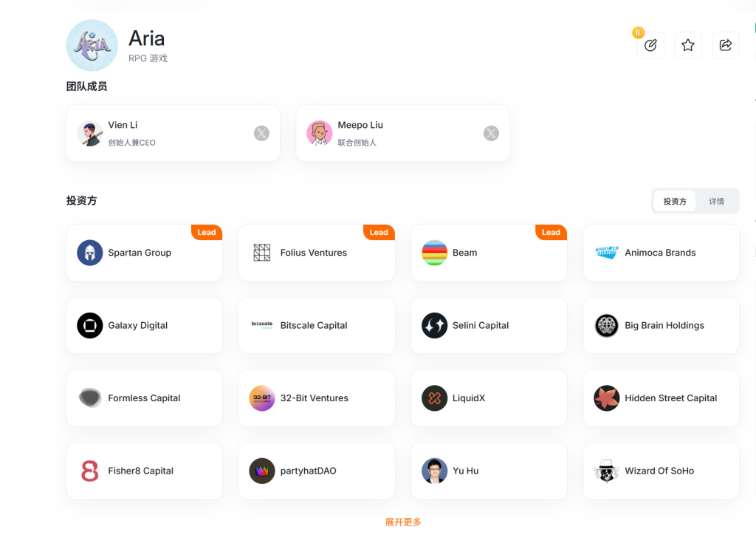Expand more investors via 展开更多
Viewport: 756px width, 535px height.
click(x=403, y=522)
